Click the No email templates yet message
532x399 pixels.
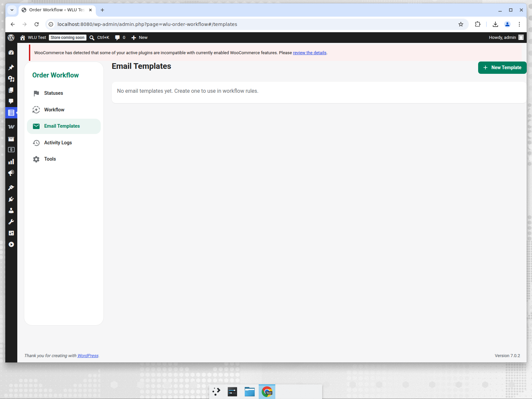point(188,91)
